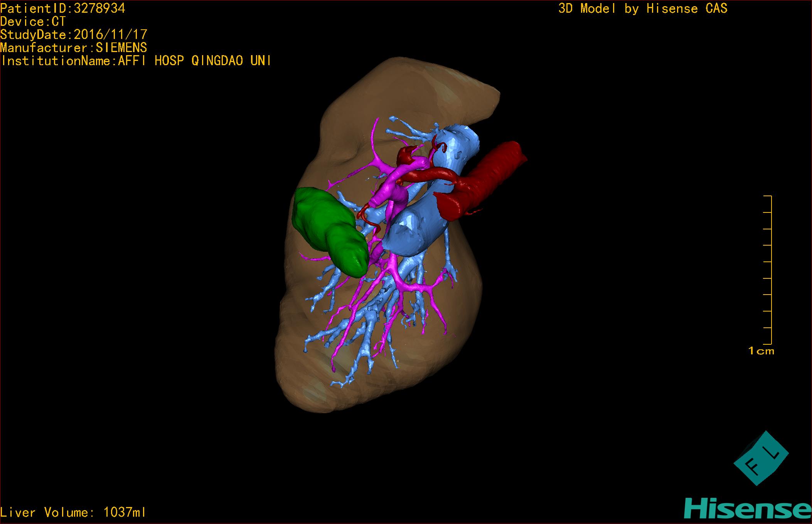The width and height of the screenshot is (812, 524).
Task: Click the 'Device:CT' label
Action: 33,22
